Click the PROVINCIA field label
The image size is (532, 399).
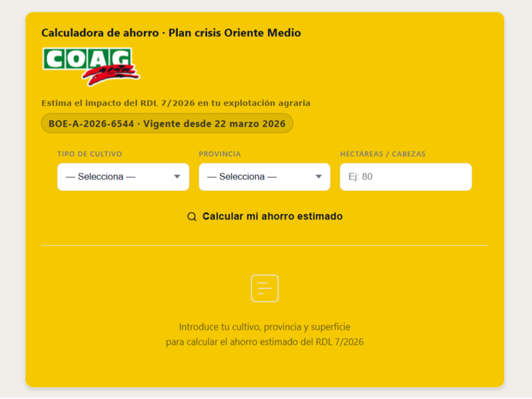220,154
